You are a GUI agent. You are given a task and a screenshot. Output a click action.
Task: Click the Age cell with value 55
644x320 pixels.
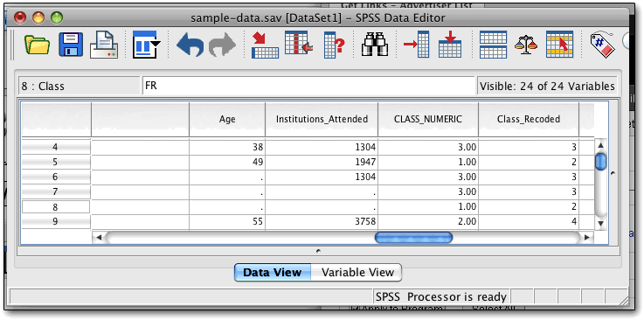click(227, 222)
